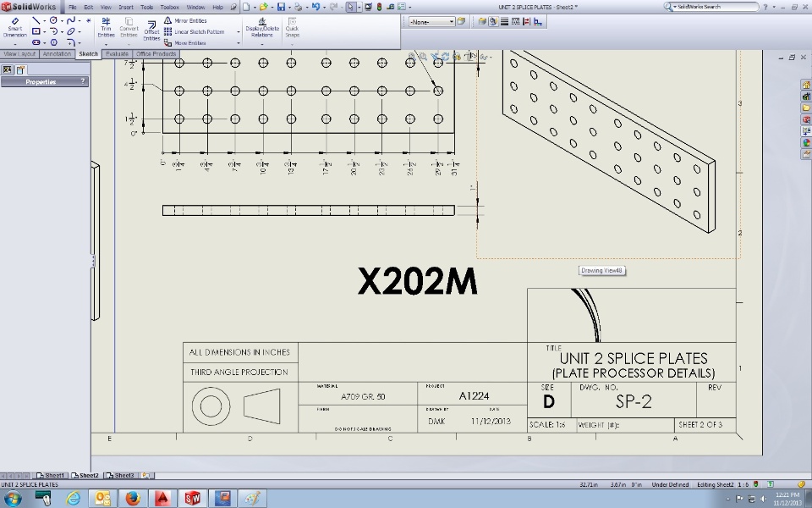This screenshot has width=812, height=508.
Task: Add a new sheet tab
Action: [146, 475]
